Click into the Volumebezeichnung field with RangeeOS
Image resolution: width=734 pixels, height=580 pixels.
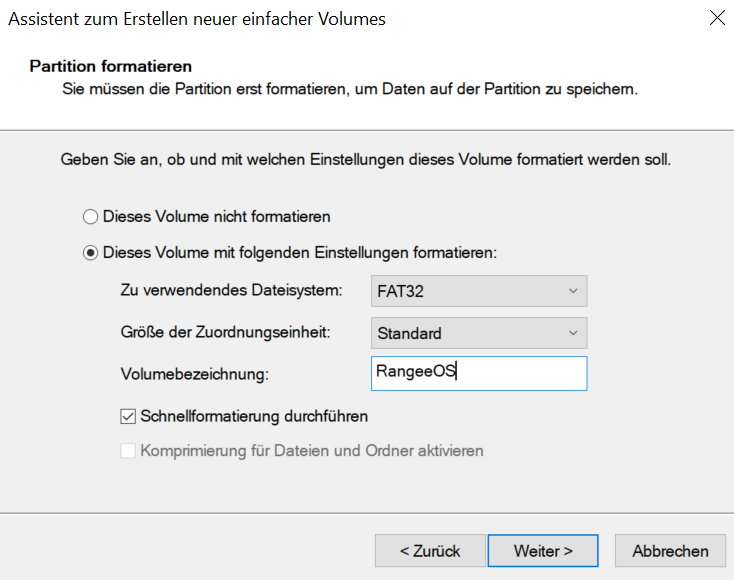coord(478,373)
